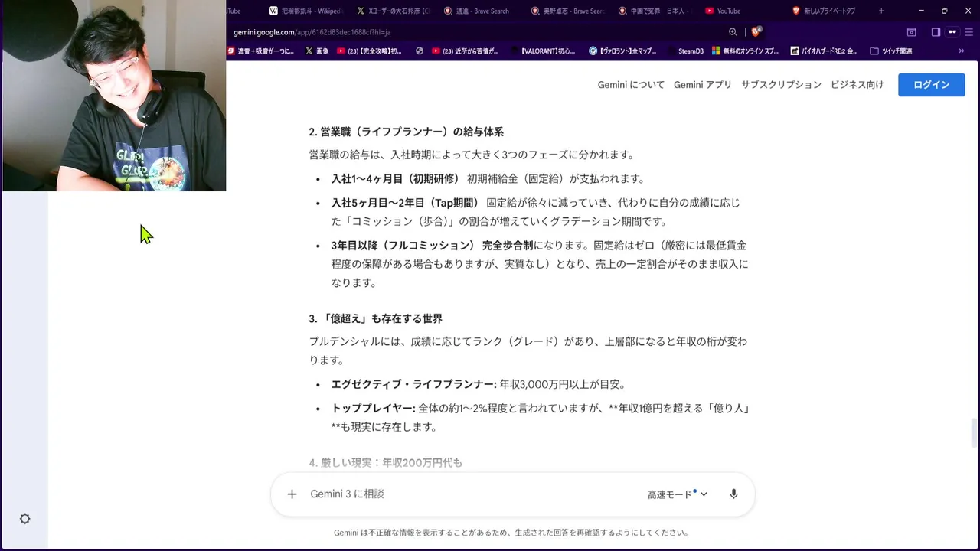
Task: Click the private window glasses icon
Action: (x=952, y=32)
